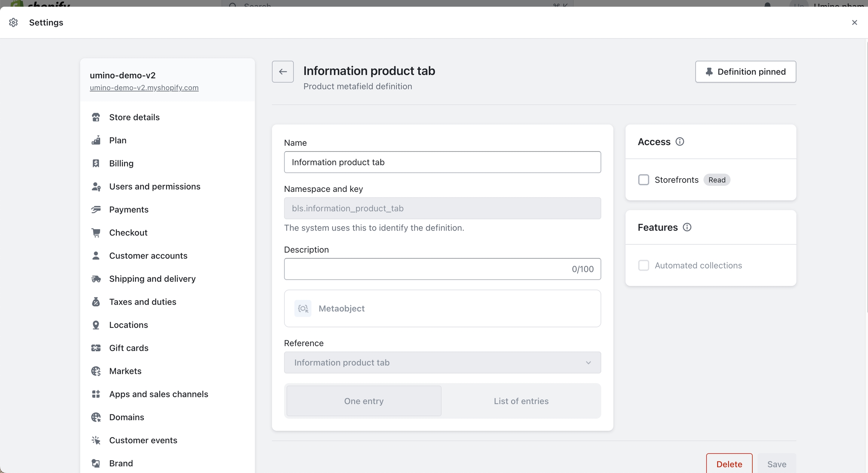Click the red Delete button
The height and width of the screenshot is (473, 868).
pos(729,464)
